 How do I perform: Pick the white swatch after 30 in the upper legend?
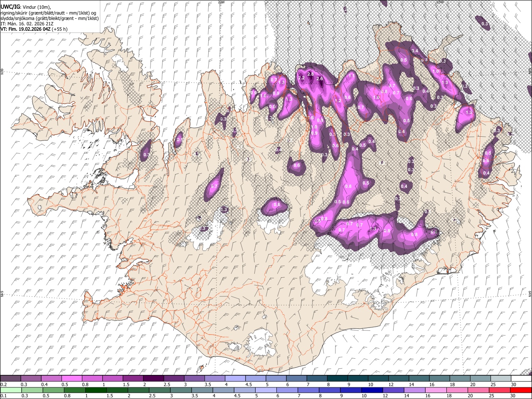[521, 379]
